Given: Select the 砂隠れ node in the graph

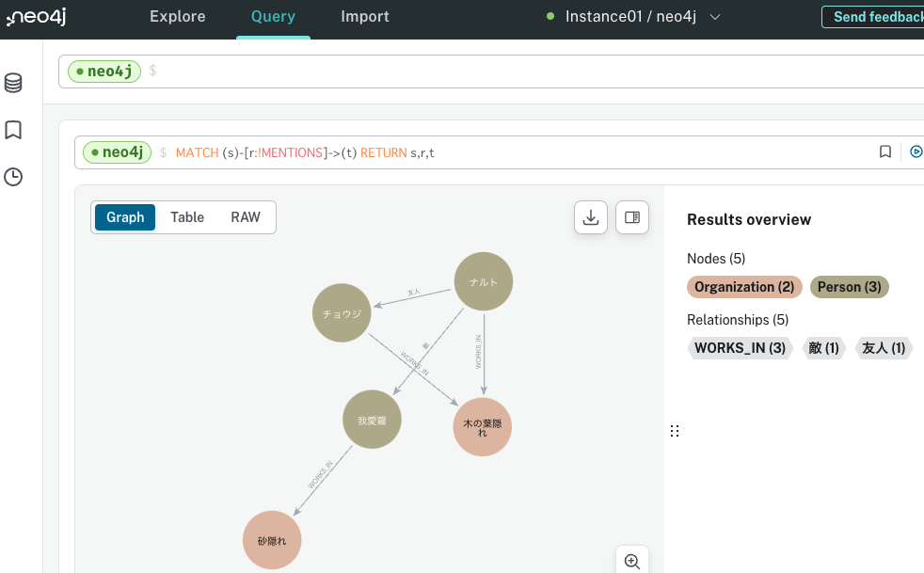Looking at the screenshot, I should pyautogui.click(x=272, y=539).
